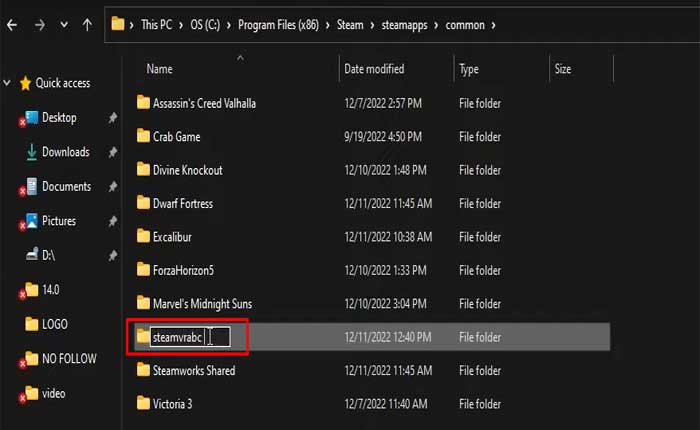Image resolution: width=700 pixels, height=430 pixels.
Task: Select OS (C:) in the breadcrumb
Action: (x=205, y=25)
